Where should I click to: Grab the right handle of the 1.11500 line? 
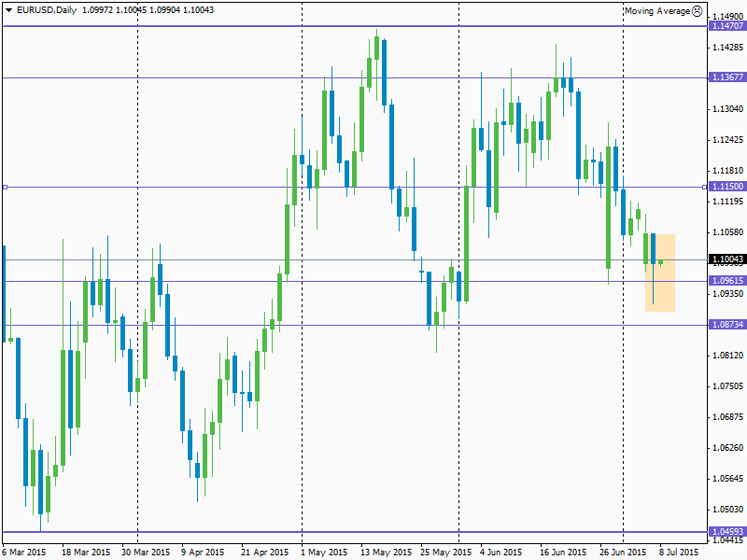(x=705, y=188)
